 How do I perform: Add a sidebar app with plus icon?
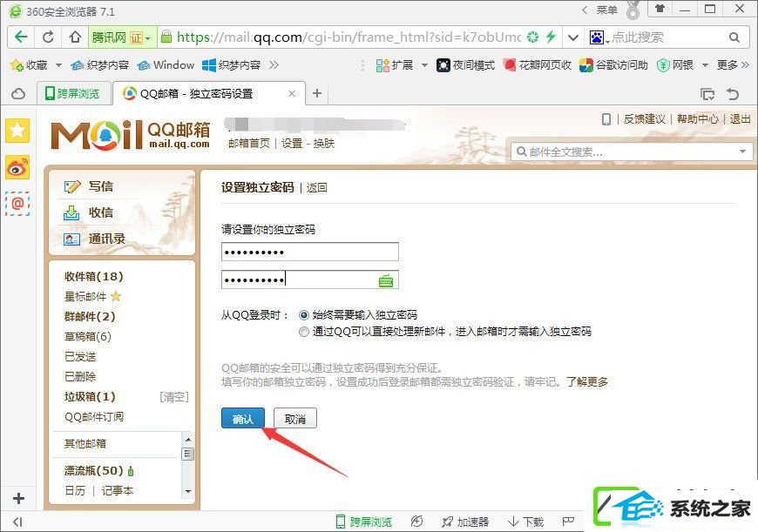point(18,498)
